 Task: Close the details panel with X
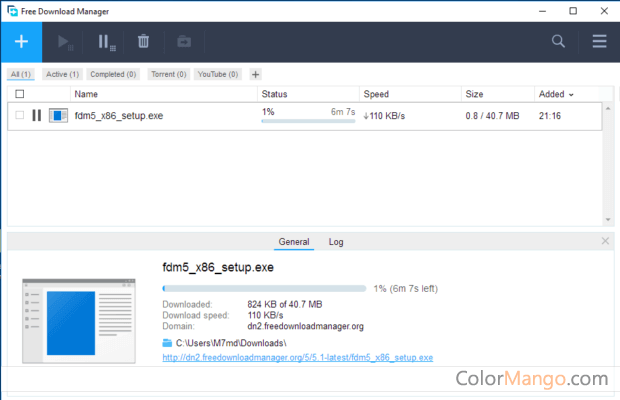604,241
